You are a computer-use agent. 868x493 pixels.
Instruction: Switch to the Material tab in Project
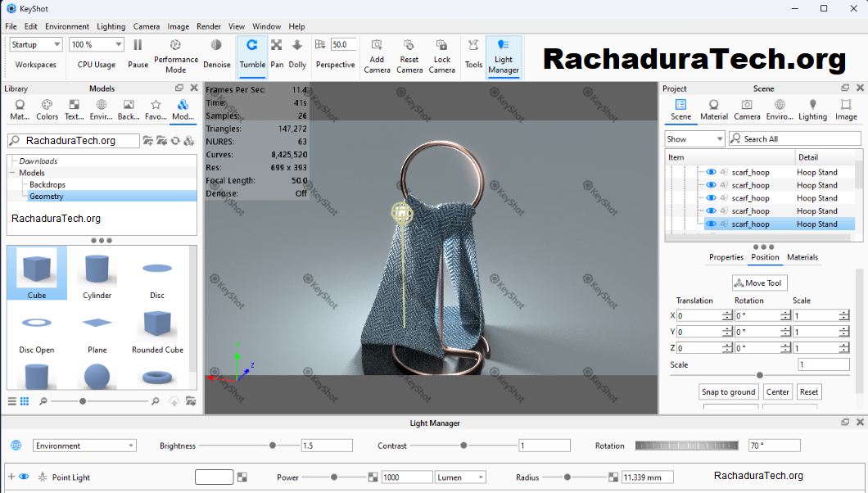(713, 110)
